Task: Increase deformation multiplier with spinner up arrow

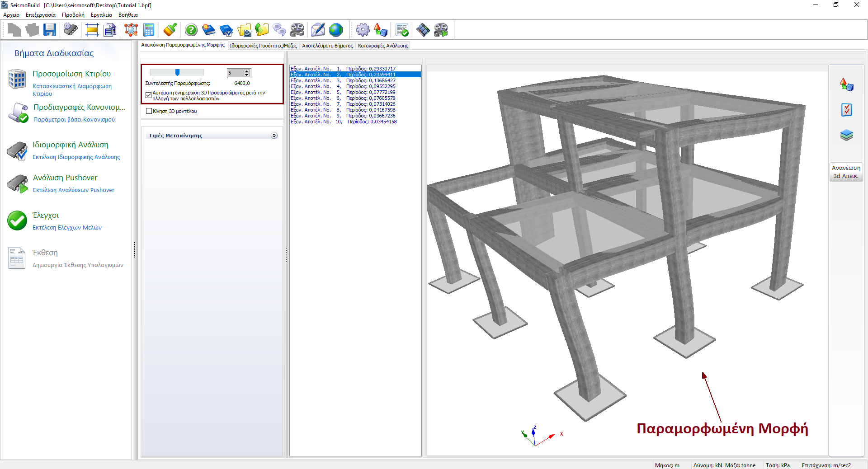Action: click(x=246, y=71)
